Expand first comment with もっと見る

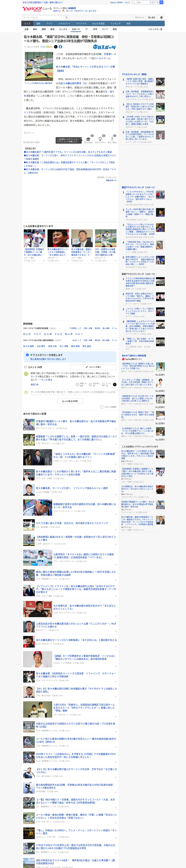47,379
